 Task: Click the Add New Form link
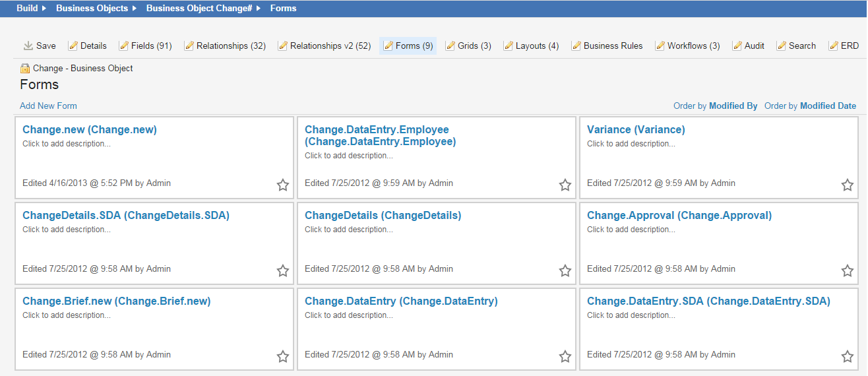[48, 106]
